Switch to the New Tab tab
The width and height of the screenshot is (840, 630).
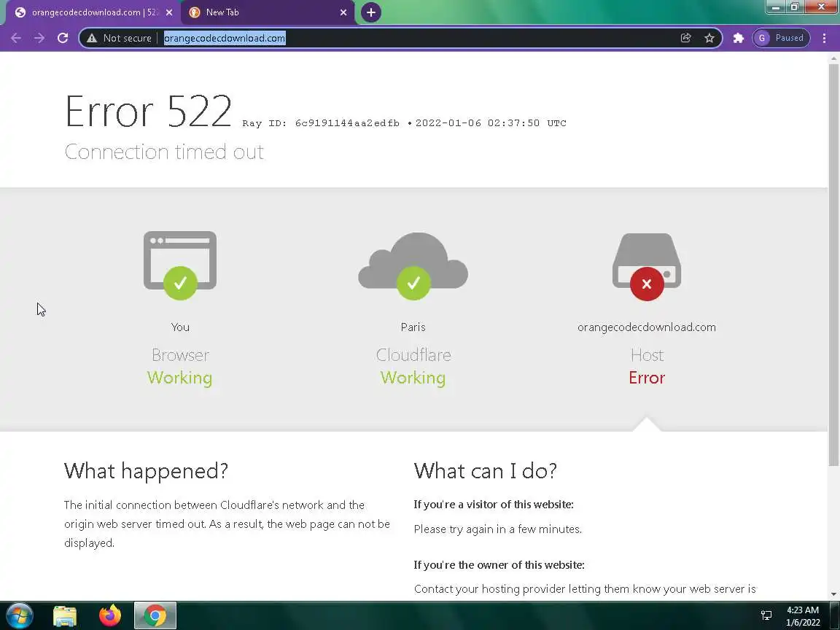268,12
